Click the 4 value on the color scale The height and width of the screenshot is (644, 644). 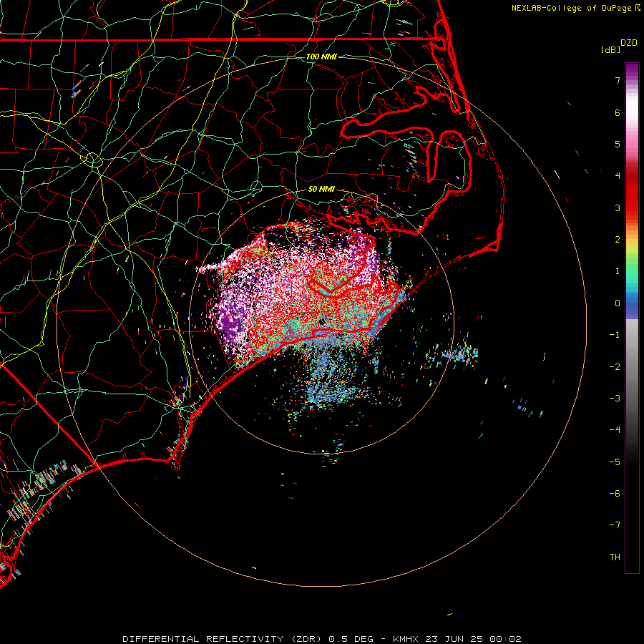pyautogui.click(x=618, y=176)
